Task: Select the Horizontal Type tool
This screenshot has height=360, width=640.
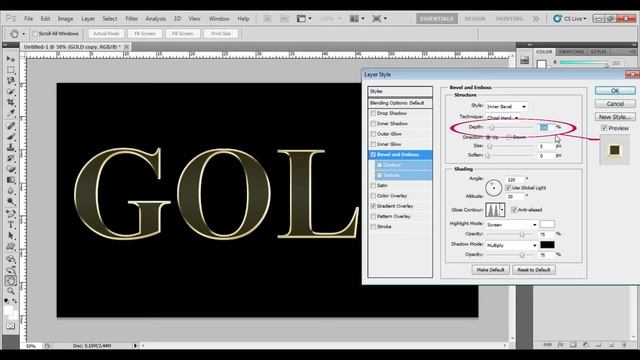Action: [11, 225]
